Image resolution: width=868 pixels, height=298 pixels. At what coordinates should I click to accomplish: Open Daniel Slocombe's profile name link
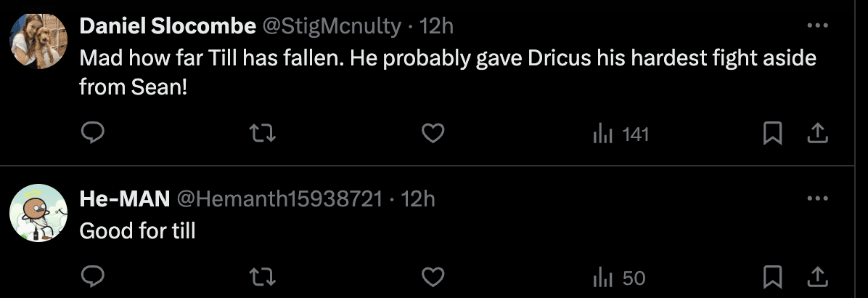coord(168,26)
